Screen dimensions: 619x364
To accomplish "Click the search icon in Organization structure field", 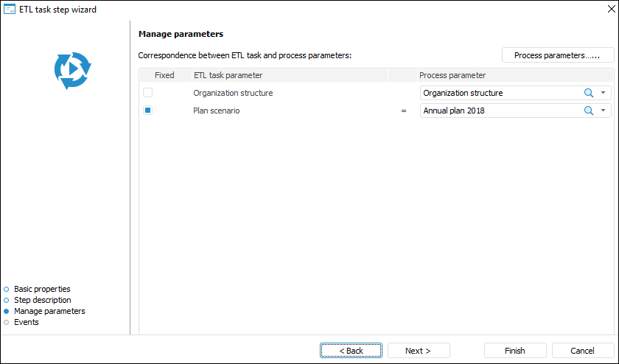I will [589, 93].
